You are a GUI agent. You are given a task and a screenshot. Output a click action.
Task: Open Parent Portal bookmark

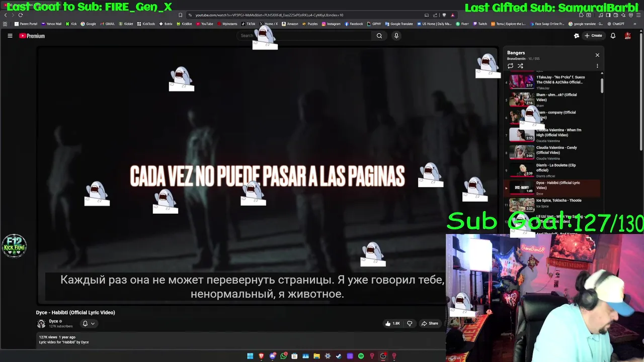pyautogui.click(x=26, y=24)
